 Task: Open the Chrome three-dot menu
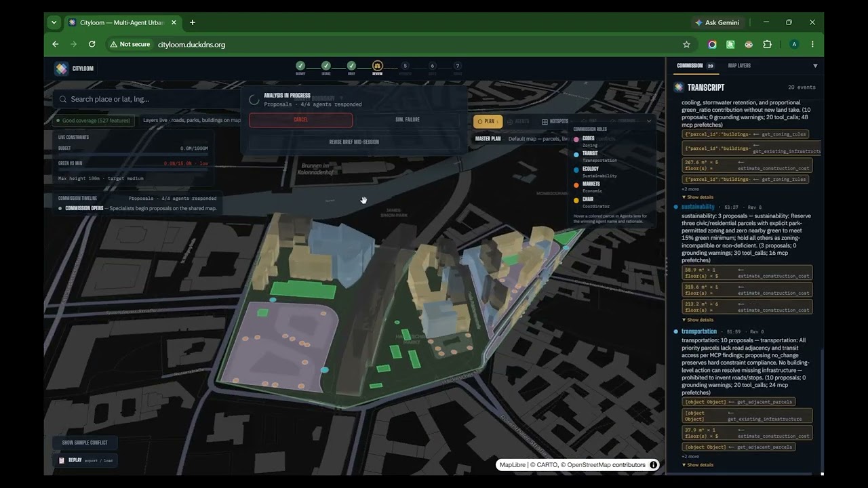812,44
